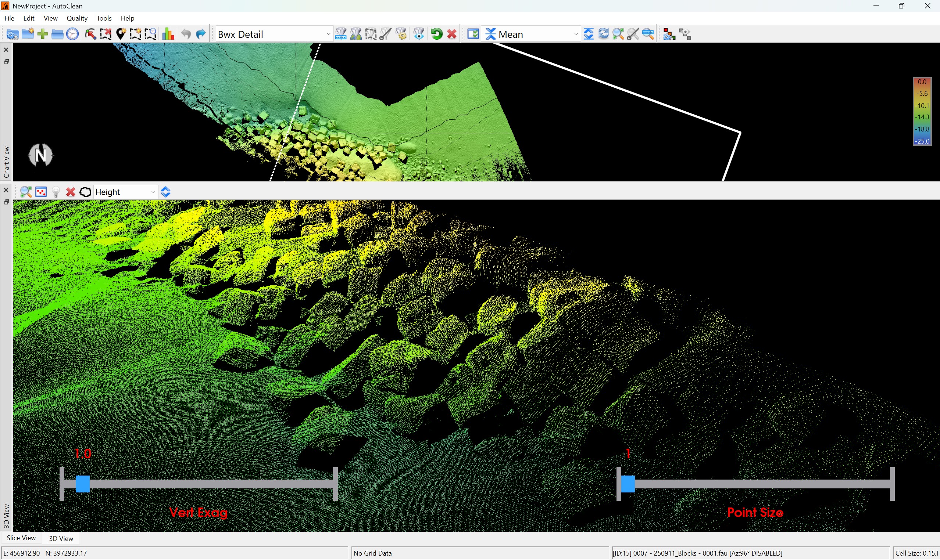Select the map pin marker tool
940x560 pixels.
121,35
